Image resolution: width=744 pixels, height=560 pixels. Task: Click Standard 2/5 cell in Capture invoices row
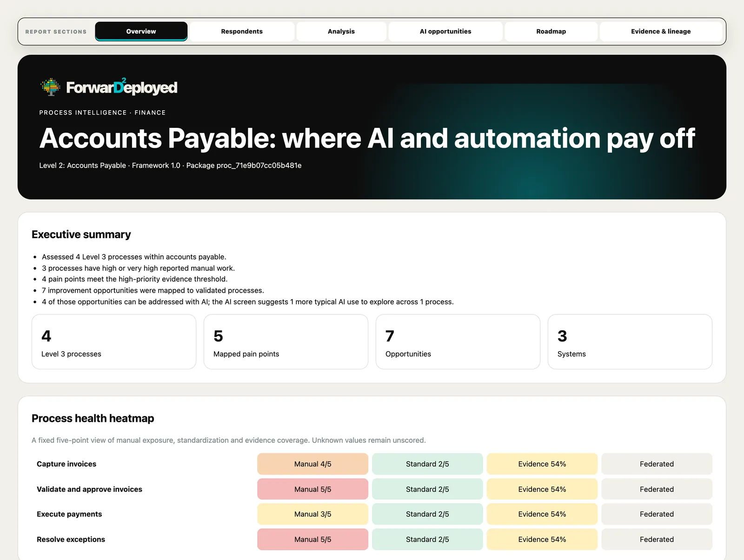coord(427,464)
